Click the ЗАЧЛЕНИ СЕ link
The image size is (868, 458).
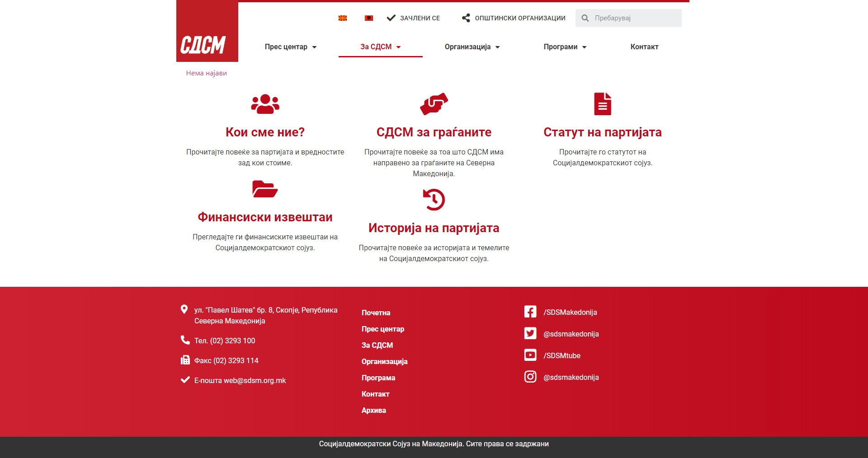tap(414, 18)
